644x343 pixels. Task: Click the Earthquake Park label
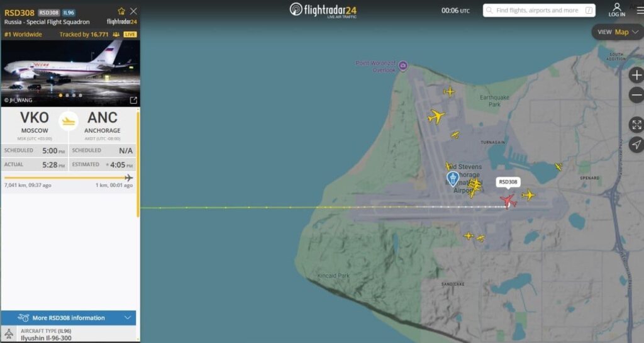494,101
